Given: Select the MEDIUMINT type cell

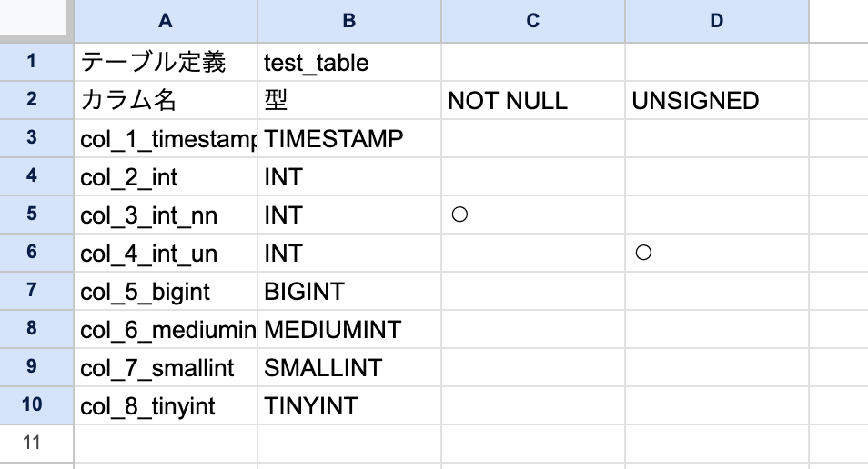Looking at the screenshot, I should 349,330.
